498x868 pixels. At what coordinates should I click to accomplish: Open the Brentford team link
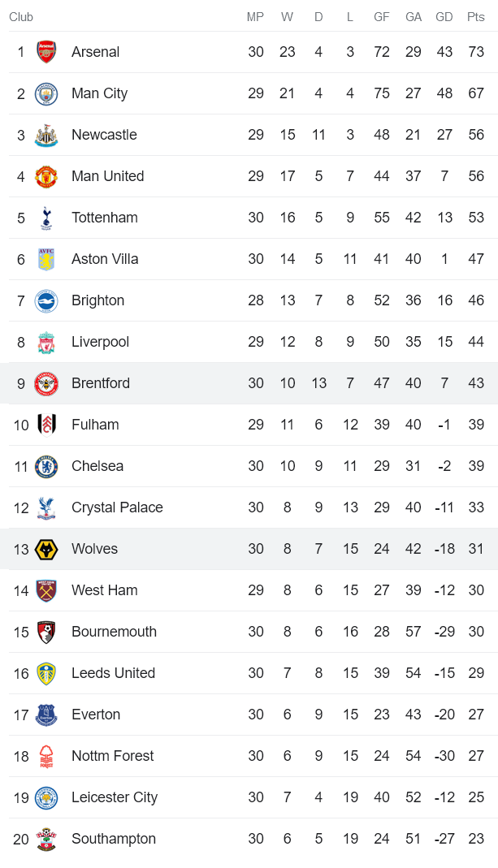101,383
